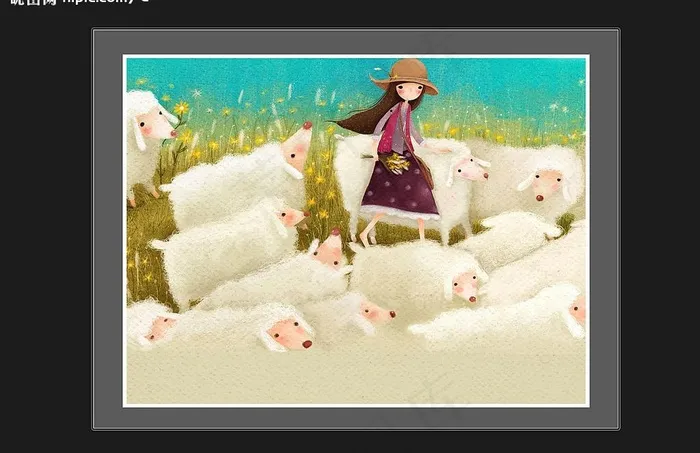Select the sheep eating a yellow flower
The image size is (700, 453).
click(150, 123)
